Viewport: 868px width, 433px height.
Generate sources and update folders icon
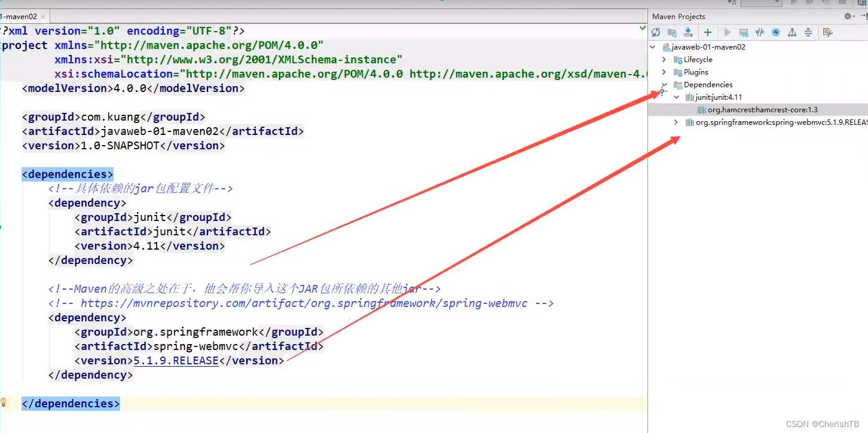[x=673, y=32]
